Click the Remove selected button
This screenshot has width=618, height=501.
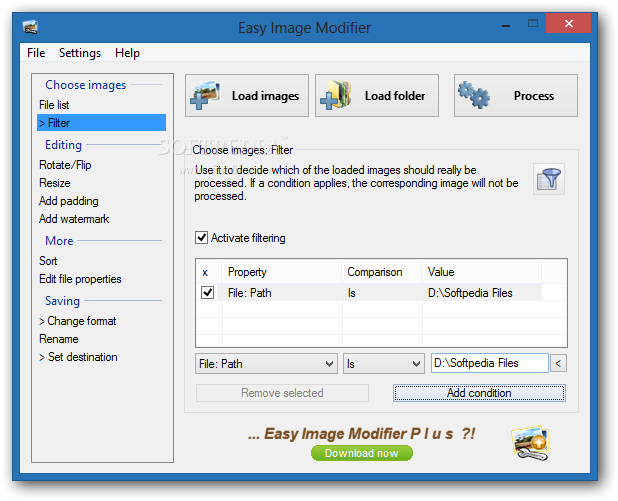coord(282,393)
